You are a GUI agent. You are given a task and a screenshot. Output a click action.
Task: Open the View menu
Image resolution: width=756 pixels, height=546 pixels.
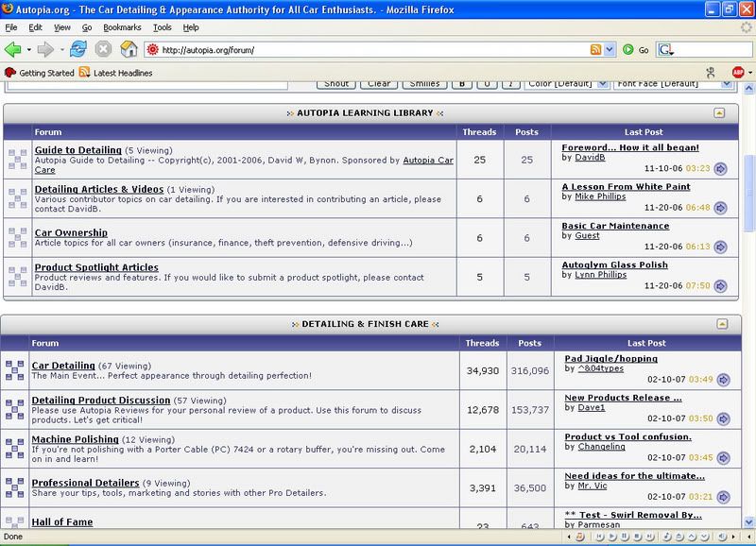point(61,27)
